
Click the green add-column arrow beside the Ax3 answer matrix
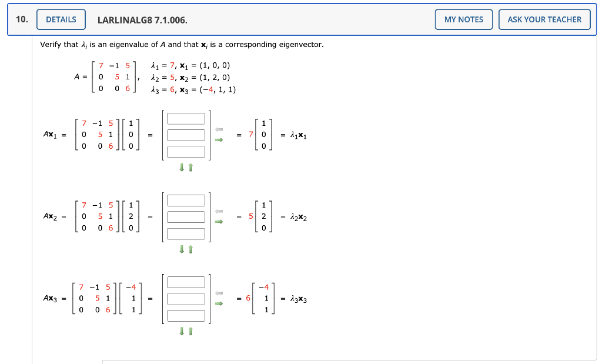[219, 302]
